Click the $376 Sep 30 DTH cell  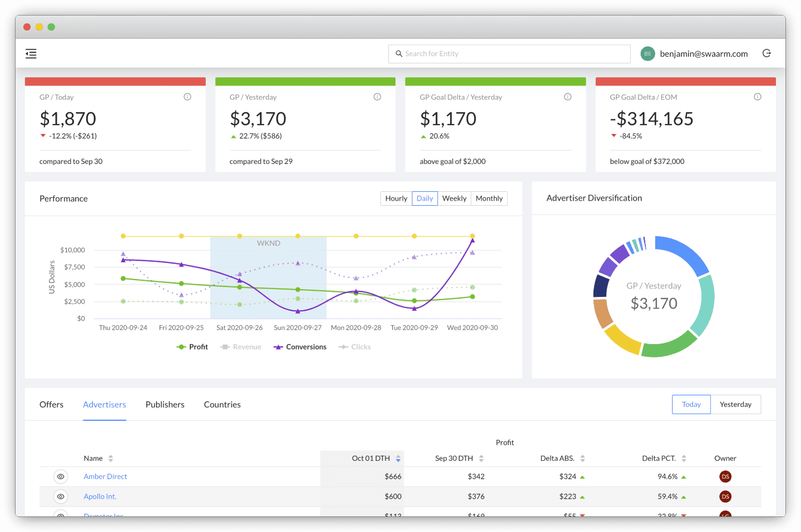[x=476, y=496]
